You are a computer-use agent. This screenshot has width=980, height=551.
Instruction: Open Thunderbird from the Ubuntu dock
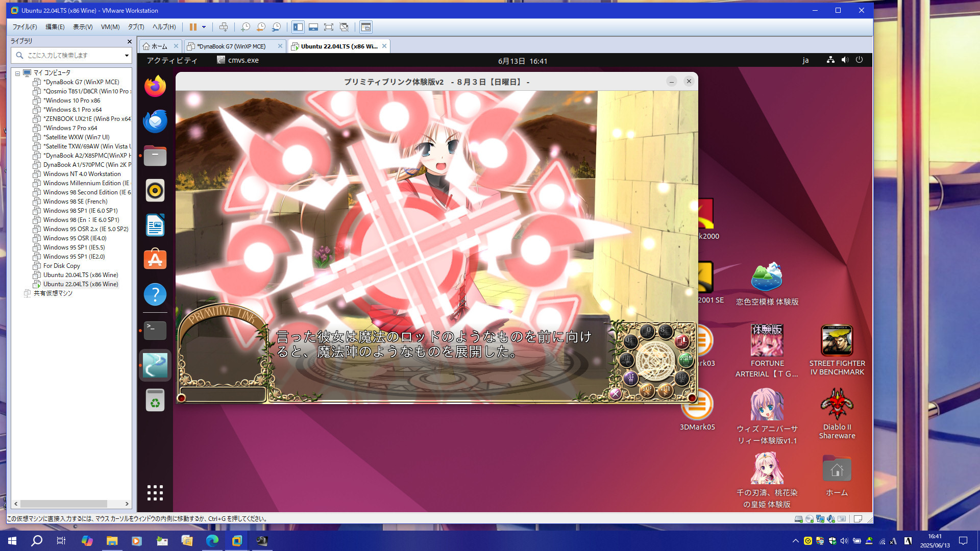155,121
